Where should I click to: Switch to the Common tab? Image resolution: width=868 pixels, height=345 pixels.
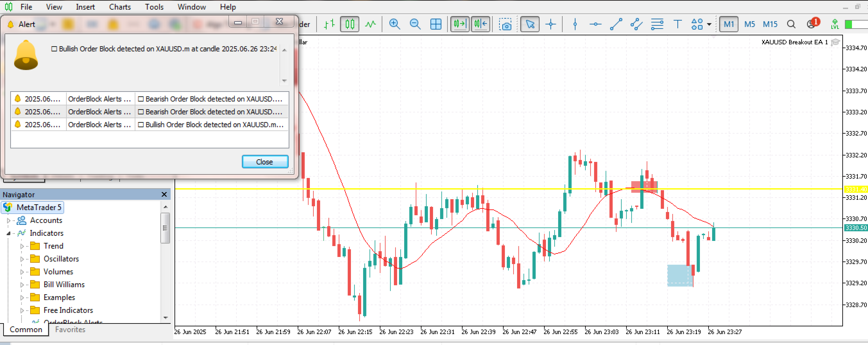click(26, 330)
